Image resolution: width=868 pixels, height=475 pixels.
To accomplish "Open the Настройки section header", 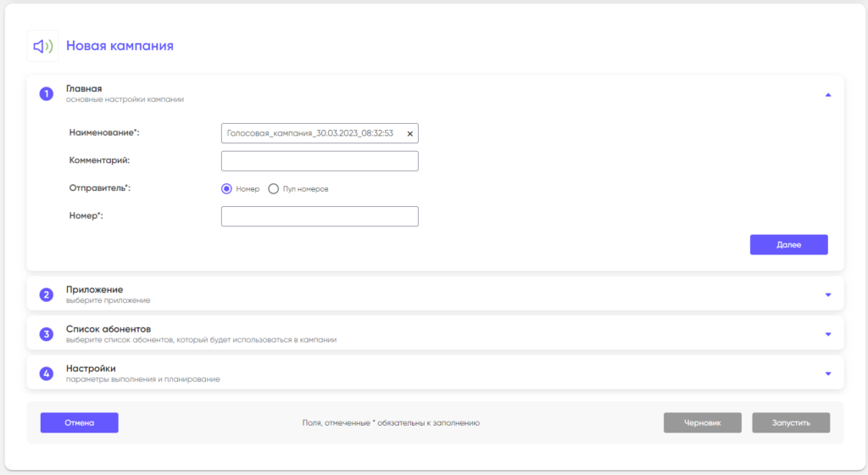I will [x=91, y=368].
